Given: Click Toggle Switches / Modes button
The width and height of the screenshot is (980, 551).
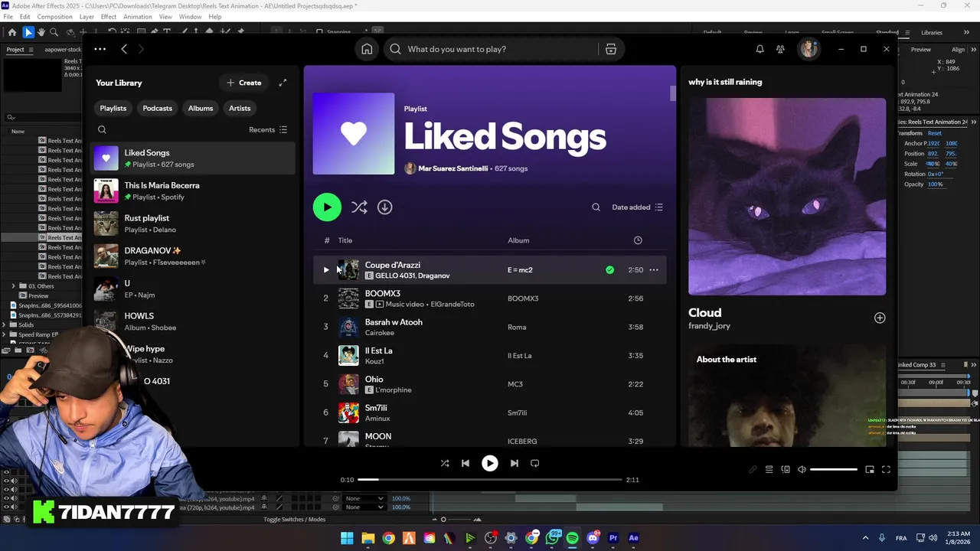Looking at the screenshot, I should [x=294, y=520].
